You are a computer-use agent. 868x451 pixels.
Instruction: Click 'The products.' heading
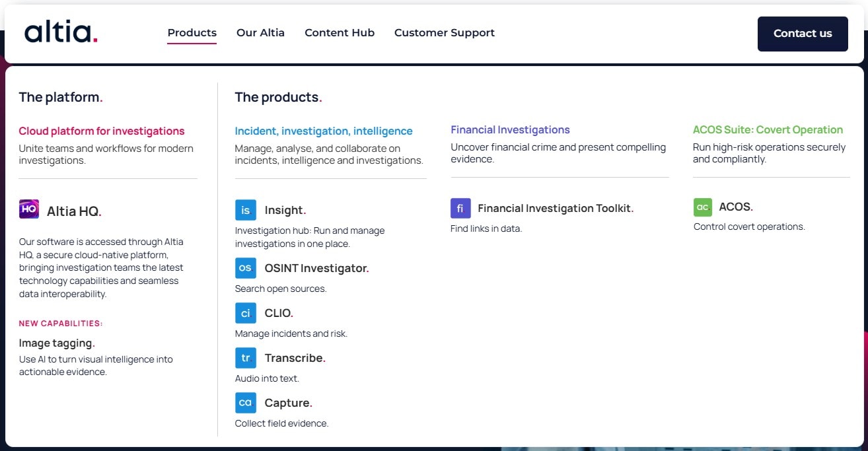coord(278,97)
